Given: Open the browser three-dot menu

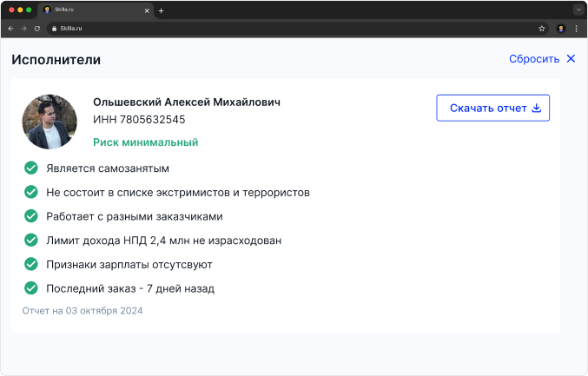Looking at the screenshot, I should click(x=577, y=29).
